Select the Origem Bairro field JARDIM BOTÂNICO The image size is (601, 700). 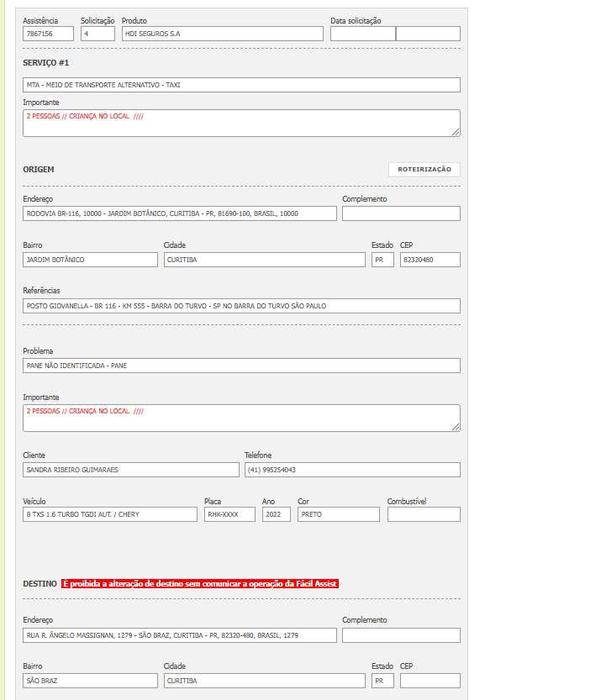pyautogui.click(x=90, y=260)
